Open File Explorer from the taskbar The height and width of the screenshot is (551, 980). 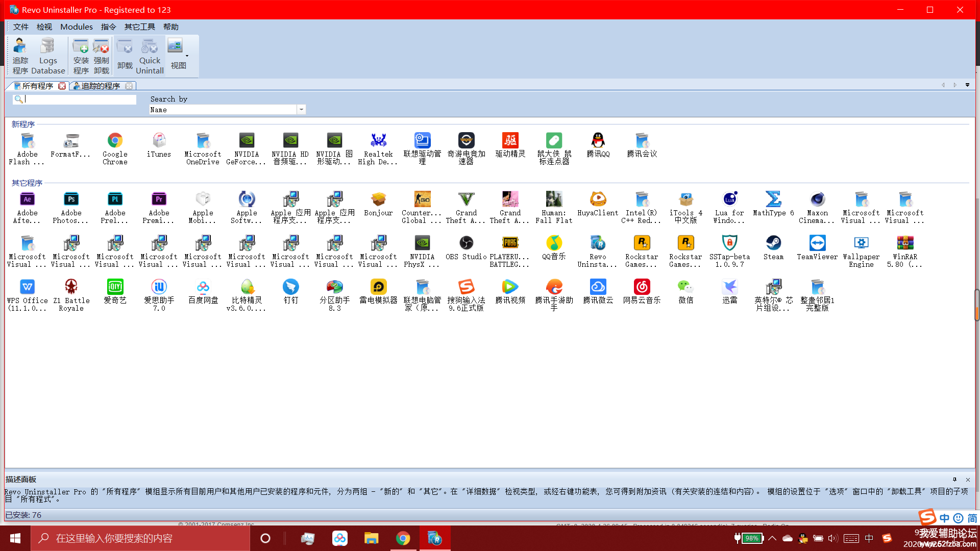371,538
